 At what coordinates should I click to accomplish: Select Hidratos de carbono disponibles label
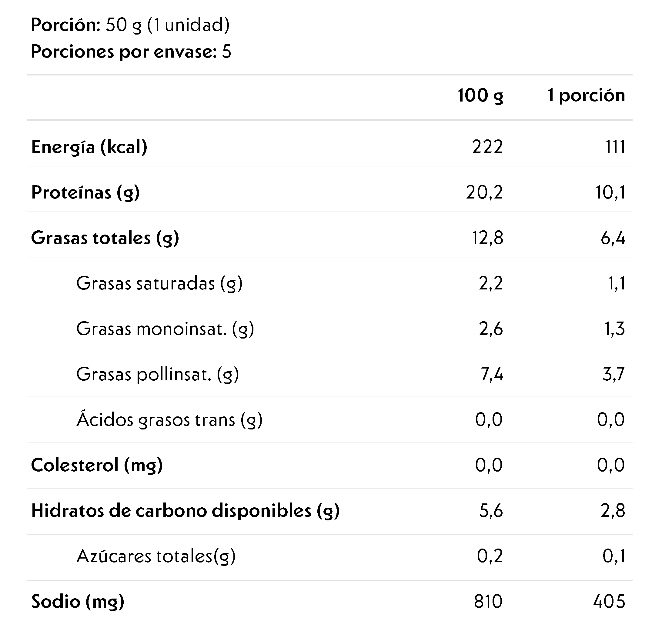point(185,510)
